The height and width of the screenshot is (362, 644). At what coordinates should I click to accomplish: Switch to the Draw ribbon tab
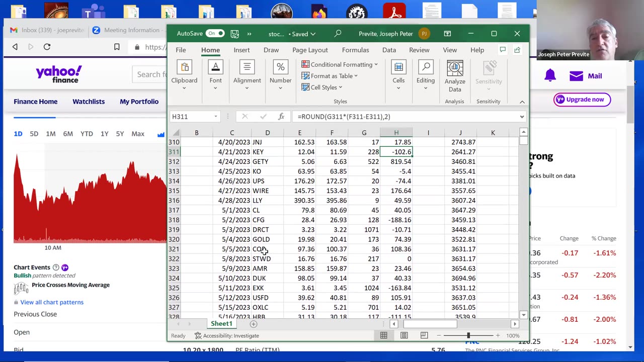pos(271,50)
